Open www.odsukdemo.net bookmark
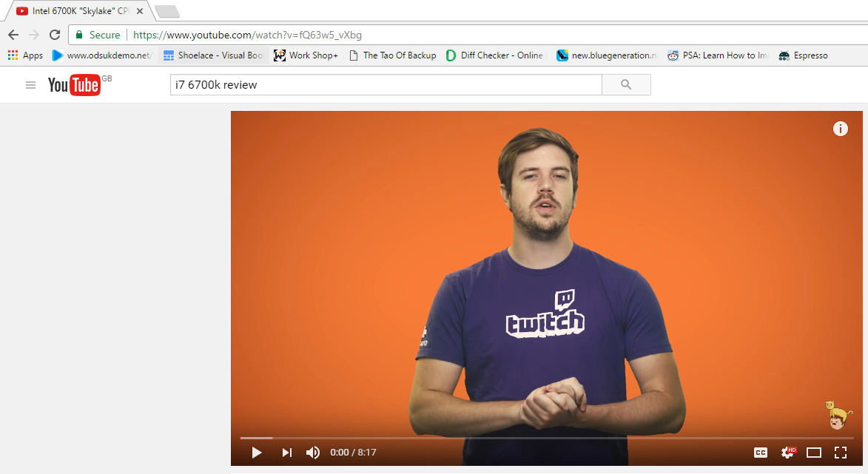Screen dimensions: 868x474 [x=102, y=55]
